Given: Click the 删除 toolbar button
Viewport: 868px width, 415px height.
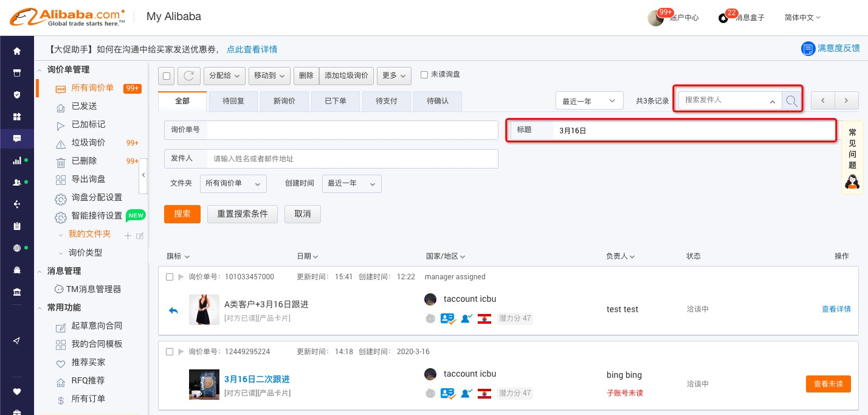Looking at the screenshot, I should pos(306,76).
